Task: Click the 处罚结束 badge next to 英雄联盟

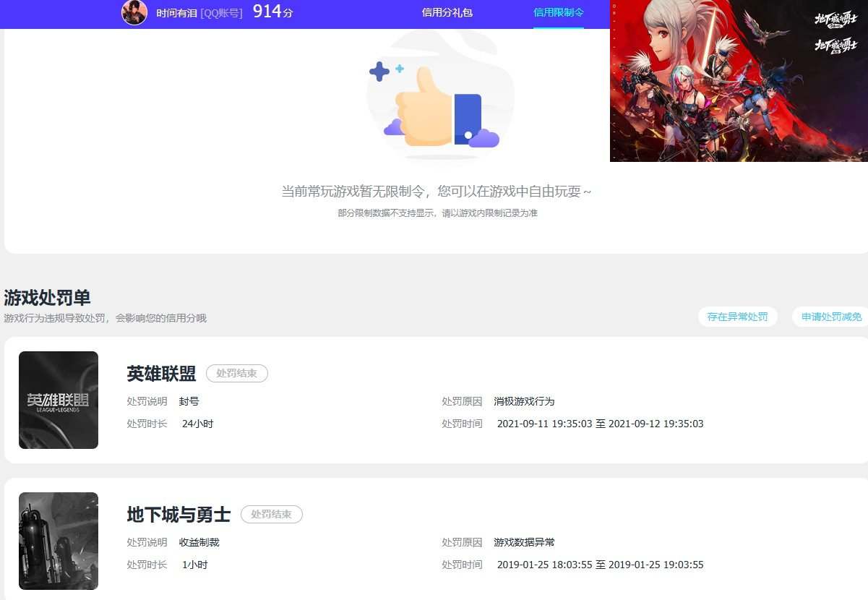Action: click(237, 374)
